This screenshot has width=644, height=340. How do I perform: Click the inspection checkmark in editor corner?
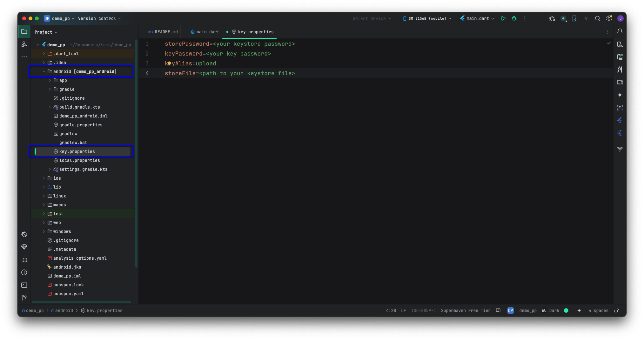pos(609,43)
